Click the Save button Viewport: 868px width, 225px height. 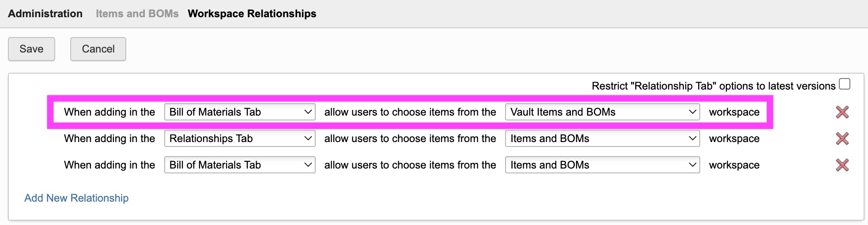click(31, 49)
